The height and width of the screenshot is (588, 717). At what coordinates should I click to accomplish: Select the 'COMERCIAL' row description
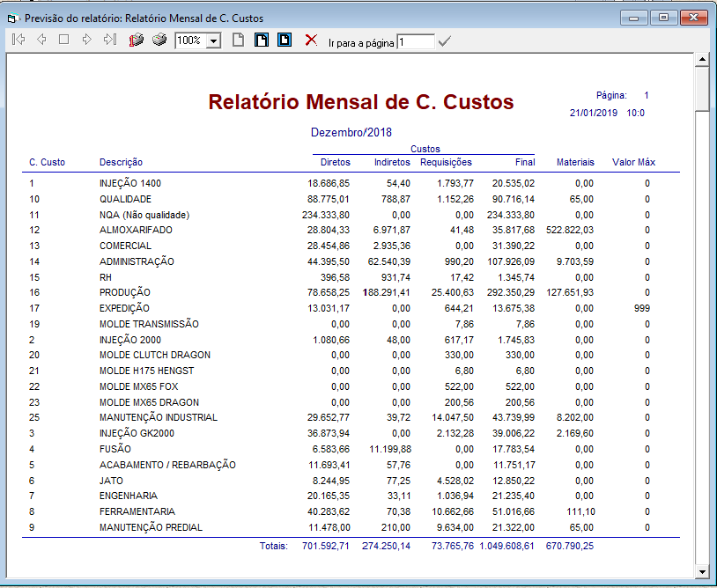[x=125, y=246]
